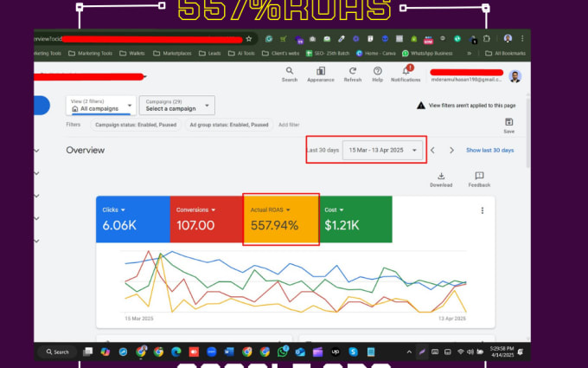
Task: Click the Task View icon in the taskbar
Action: point(87,352)
